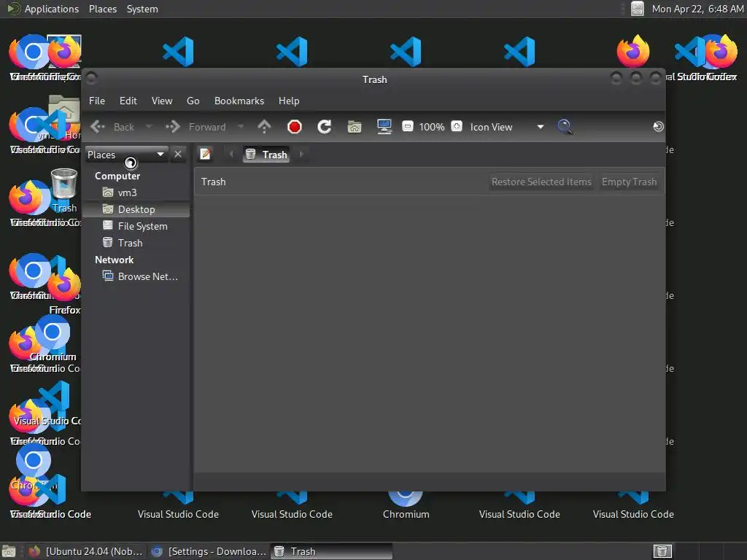This screenshot has width=747, height=560.
Task: Select File System in the sidebar
Action: 136,226
